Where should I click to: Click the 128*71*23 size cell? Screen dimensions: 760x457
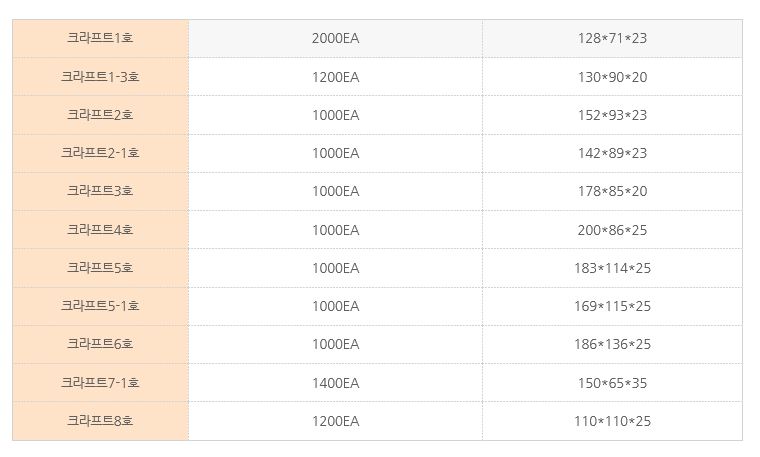click(x=612, y=38)
